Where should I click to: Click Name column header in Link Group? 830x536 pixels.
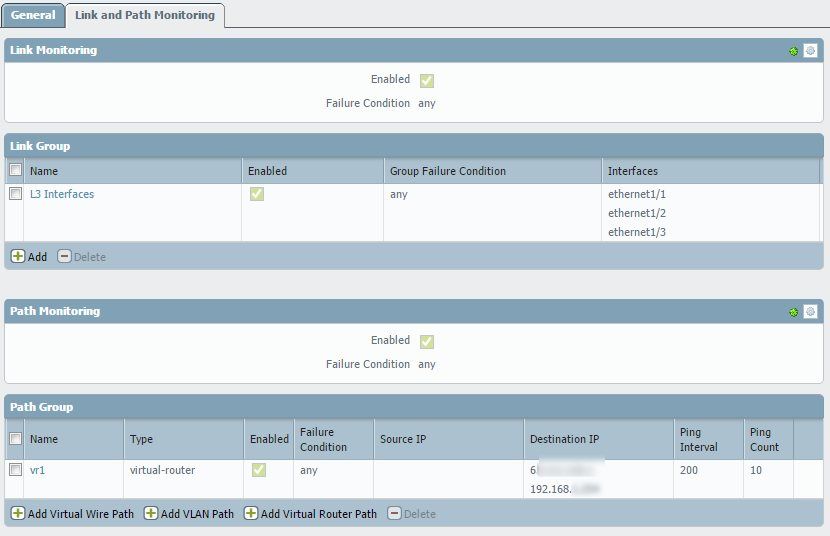click(x=132, y=171)
